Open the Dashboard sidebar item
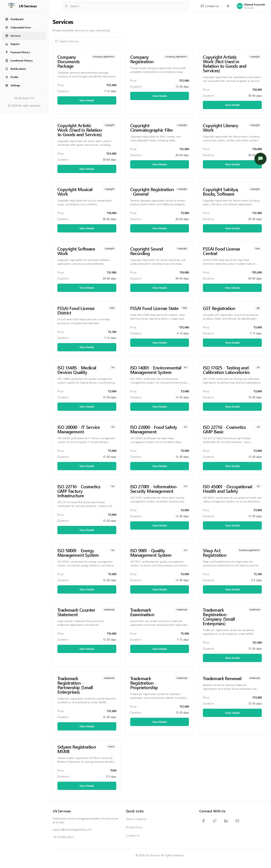The image size is (271, 868). (x=24, y=19)
